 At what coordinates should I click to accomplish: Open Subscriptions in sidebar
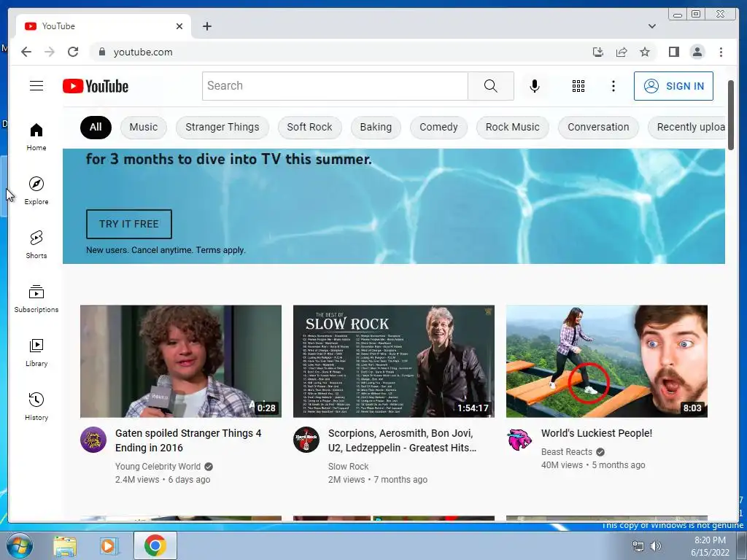36,298
